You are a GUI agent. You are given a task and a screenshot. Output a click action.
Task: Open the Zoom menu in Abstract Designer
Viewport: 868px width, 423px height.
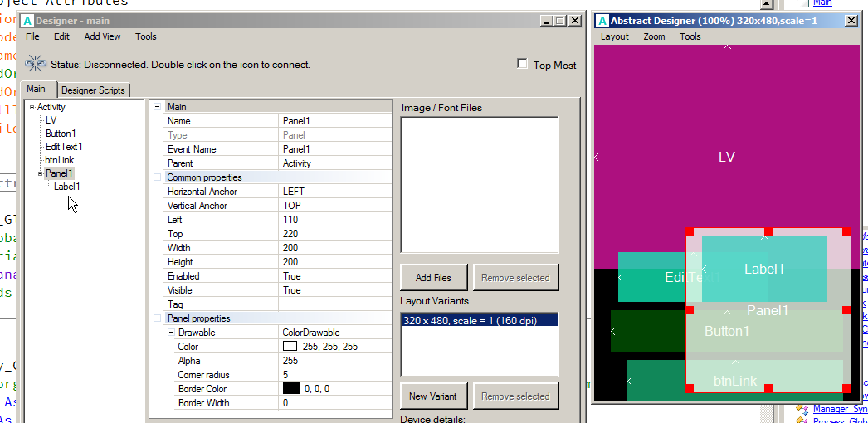coord(655,36)
